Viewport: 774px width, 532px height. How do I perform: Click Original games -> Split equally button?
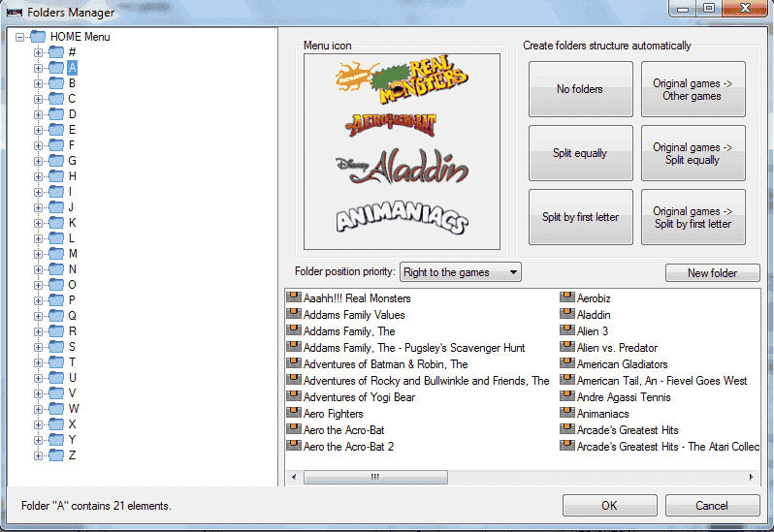[693, 153]
